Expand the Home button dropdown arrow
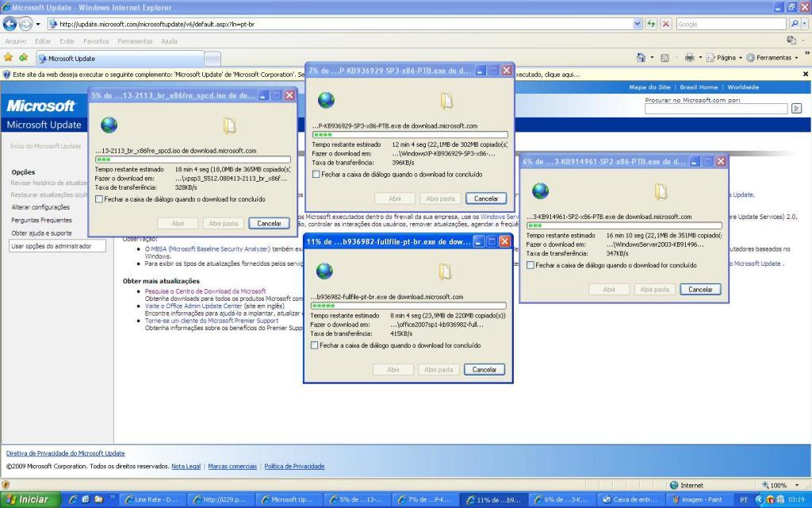The height and width of the screenshot is (508, 812). click(652, 57)
